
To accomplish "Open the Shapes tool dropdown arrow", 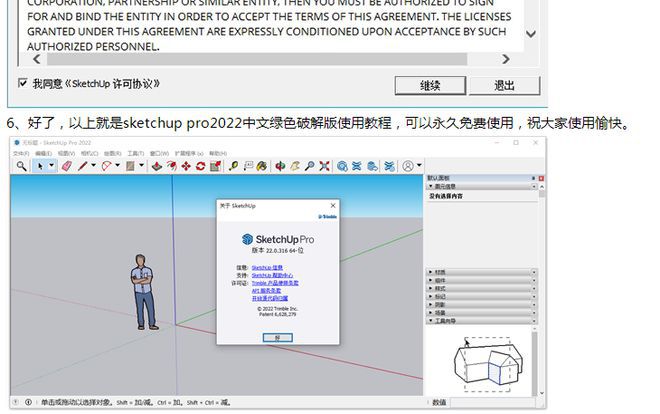I will [141, 166].
